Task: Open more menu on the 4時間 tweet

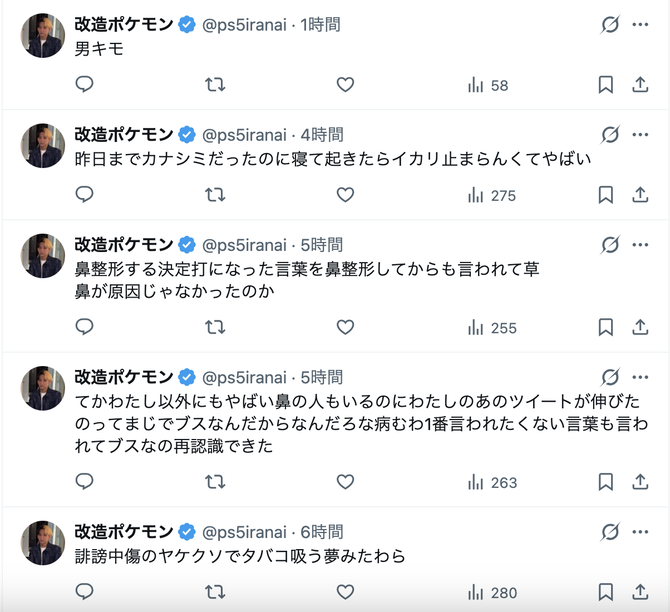Action: point(640,135)
